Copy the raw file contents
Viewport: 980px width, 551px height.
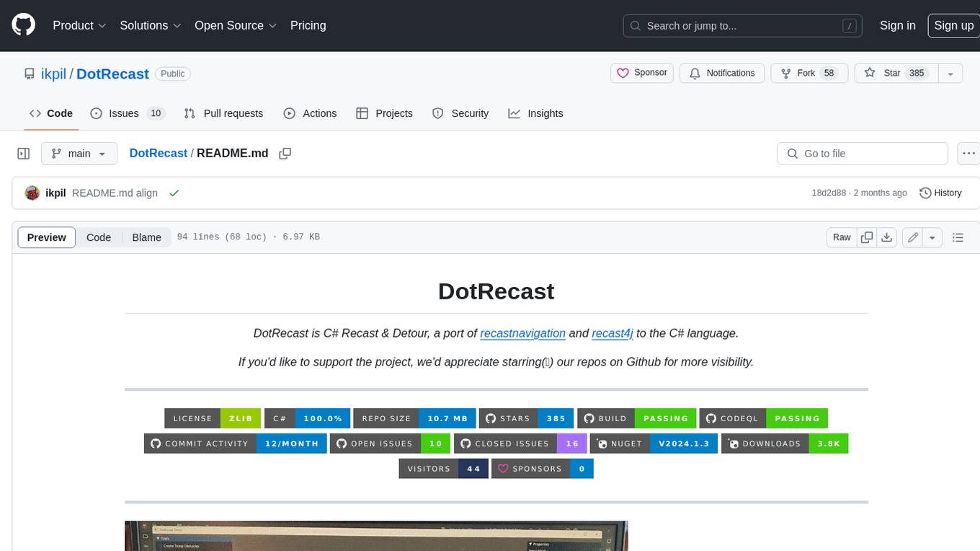point(867,237)
